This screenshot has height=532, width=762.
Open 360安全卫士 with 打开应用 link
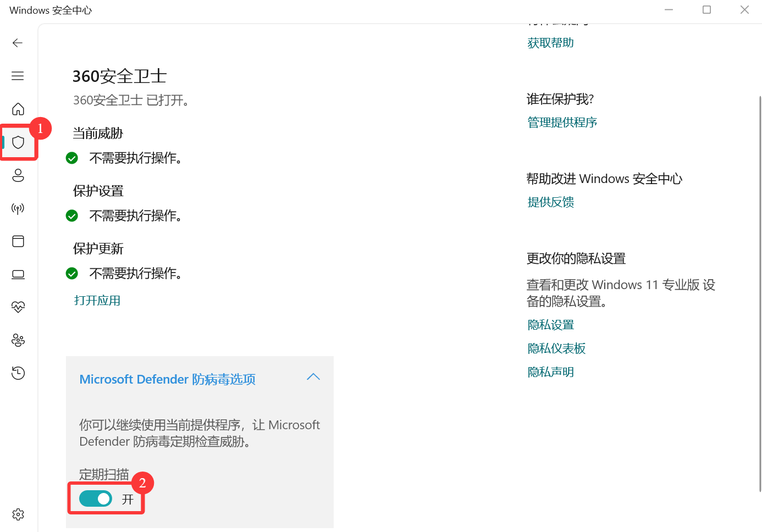click(x=96, y=300)
